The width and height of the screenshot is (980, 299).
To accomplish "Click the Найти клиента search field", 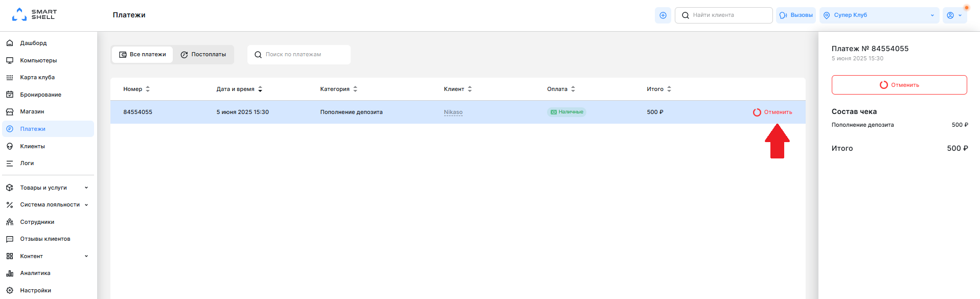I will tap(723, 15).
